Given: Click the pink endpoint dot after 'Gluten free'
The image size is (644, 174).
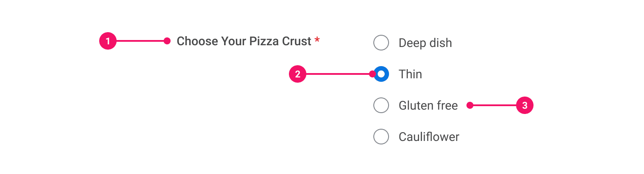Looking at the screenshot, I should [470, 105].
